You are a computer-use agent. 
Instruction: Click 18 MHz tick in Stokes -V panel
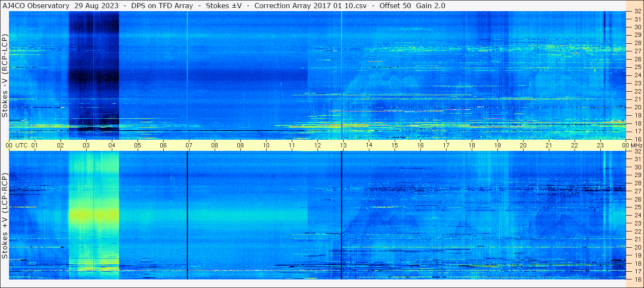(637, 123)
